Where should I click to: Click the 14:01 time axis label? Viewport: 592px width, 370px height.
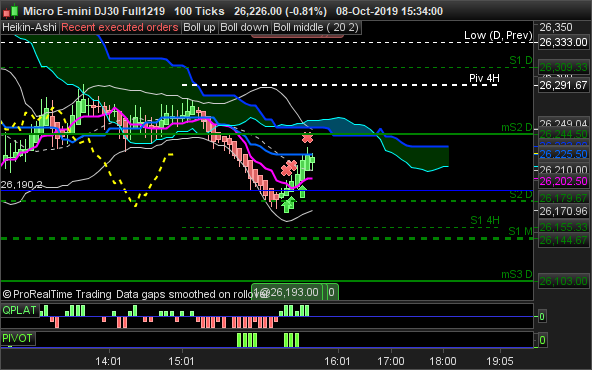(109, 361)
